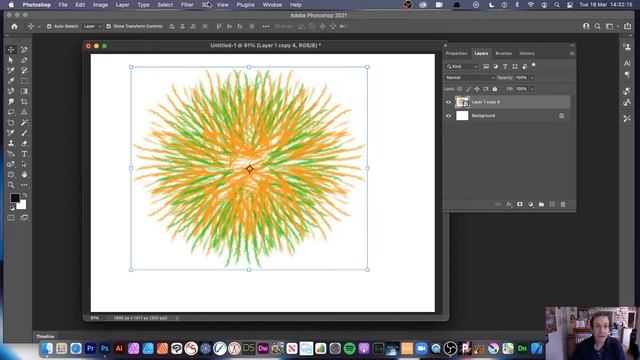The image size is (640, 360).
Task: Click the 91% zoom field in status bar
Action: point(95,318)
